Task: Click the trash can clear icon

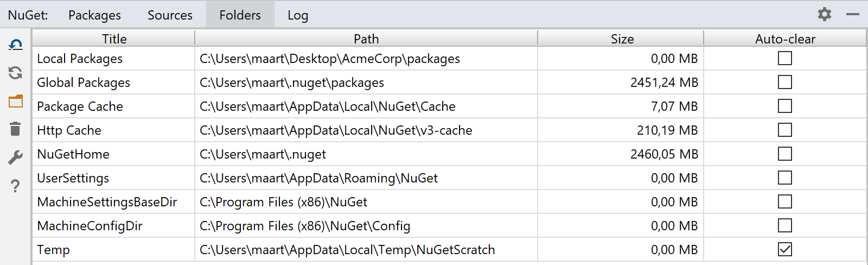Action: click(x=16, y=129)
